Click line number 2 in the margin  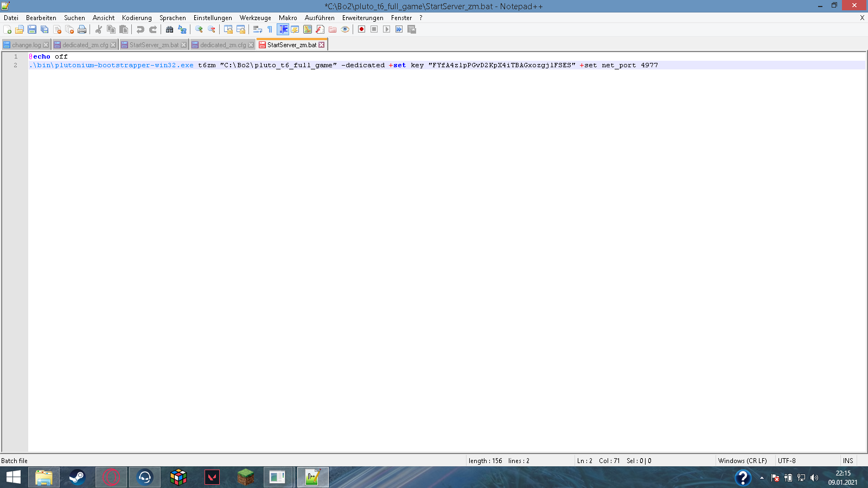[x=15, y=65]
